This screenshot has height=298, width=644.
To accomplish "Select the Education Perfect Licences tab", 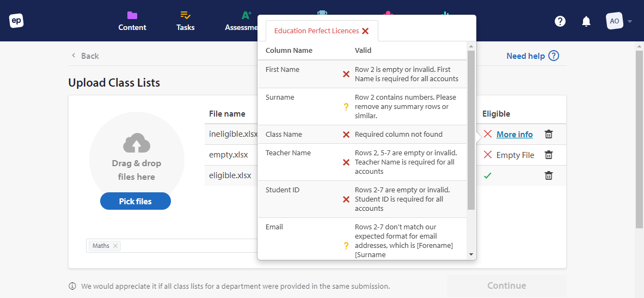I will tap(316, 31).
